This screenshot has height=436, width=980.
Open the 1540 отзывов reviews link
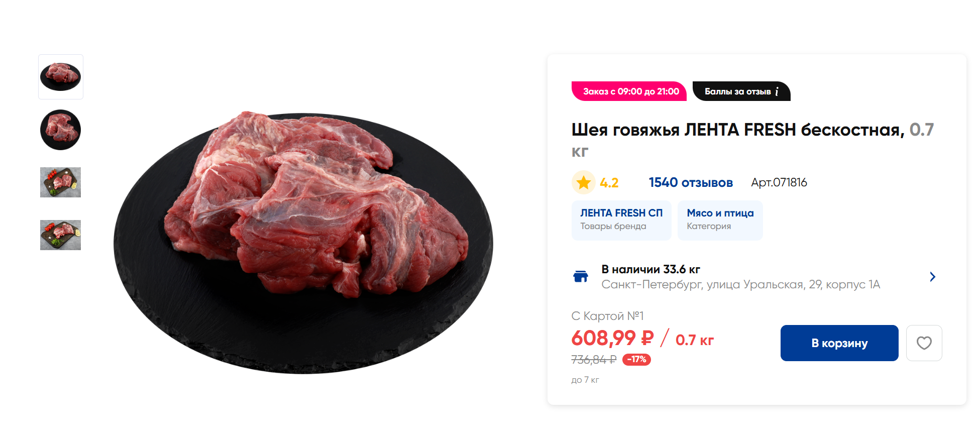pos(690,183)
